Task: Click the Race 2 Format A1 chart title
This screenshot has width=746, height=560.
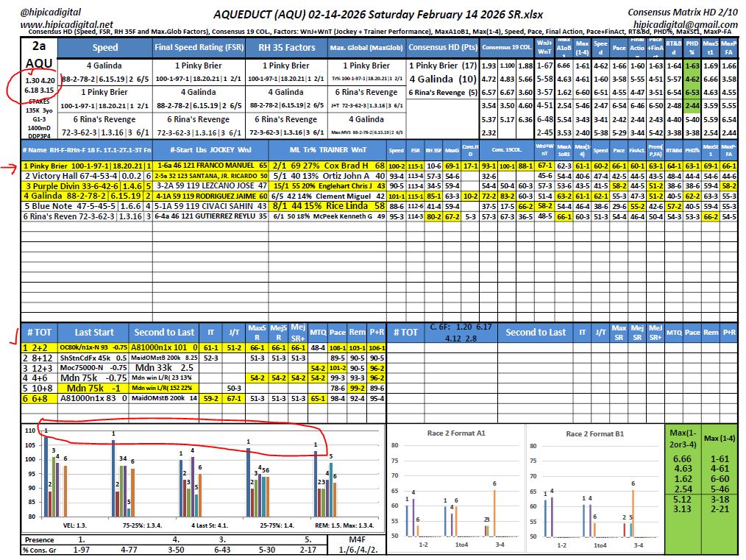Action: point(456,433)
